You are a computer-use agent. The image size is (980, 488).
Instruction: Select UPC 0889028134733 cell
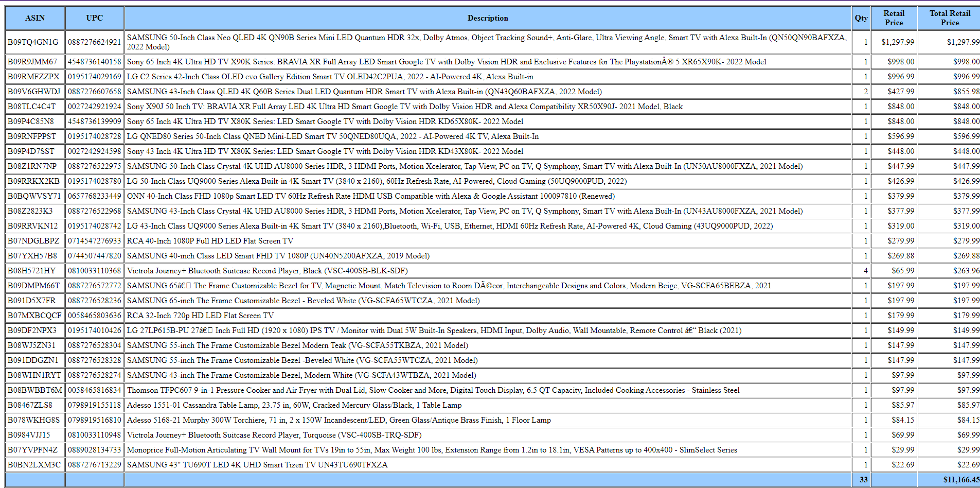pyautogui.click(x=95, y=450)
